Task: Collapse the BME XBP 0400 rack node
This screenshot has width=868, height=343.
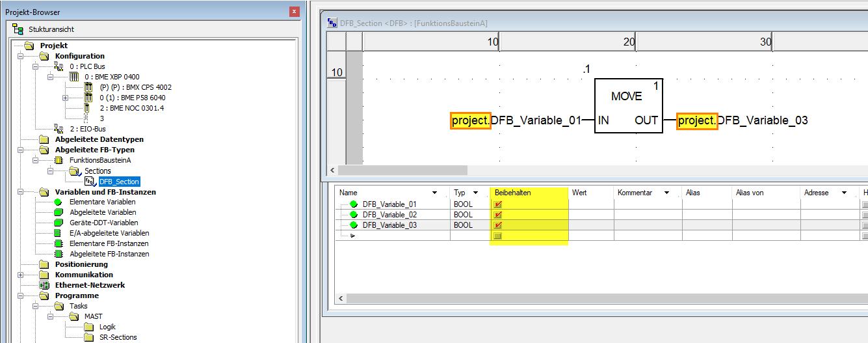Action: click(x=50, y=77)
